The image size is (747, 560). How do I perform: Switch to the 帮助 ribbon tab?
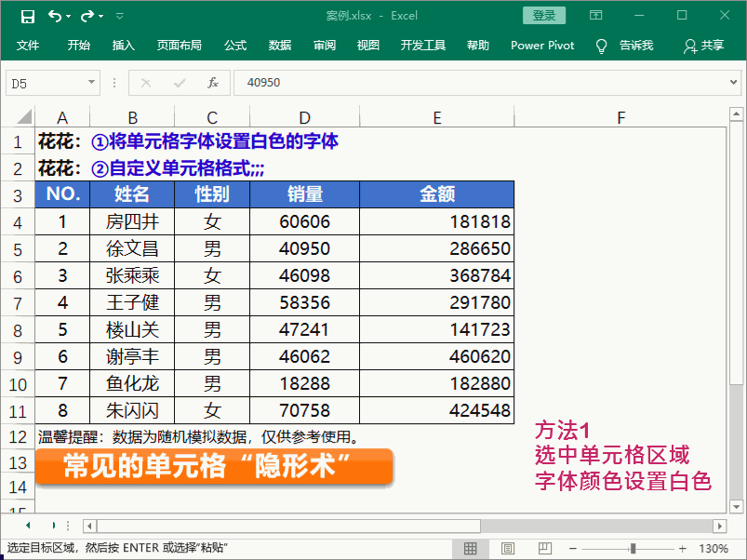point(478,46)
